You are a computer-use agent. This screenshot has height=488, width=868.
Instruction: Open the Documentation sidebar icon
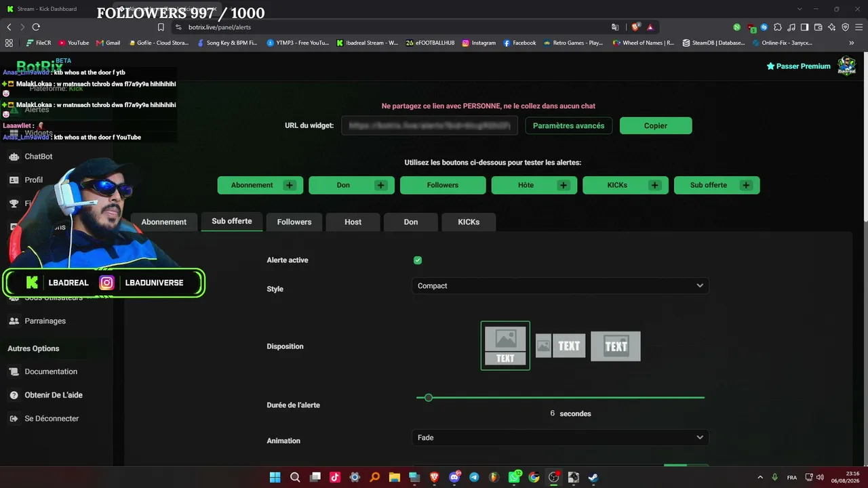(14, 371)
